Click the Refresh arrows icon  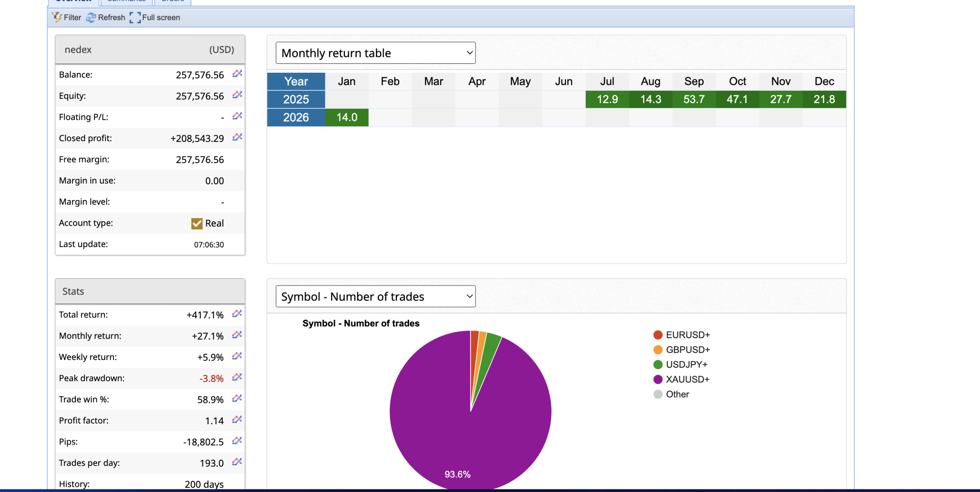pos(91,18)
